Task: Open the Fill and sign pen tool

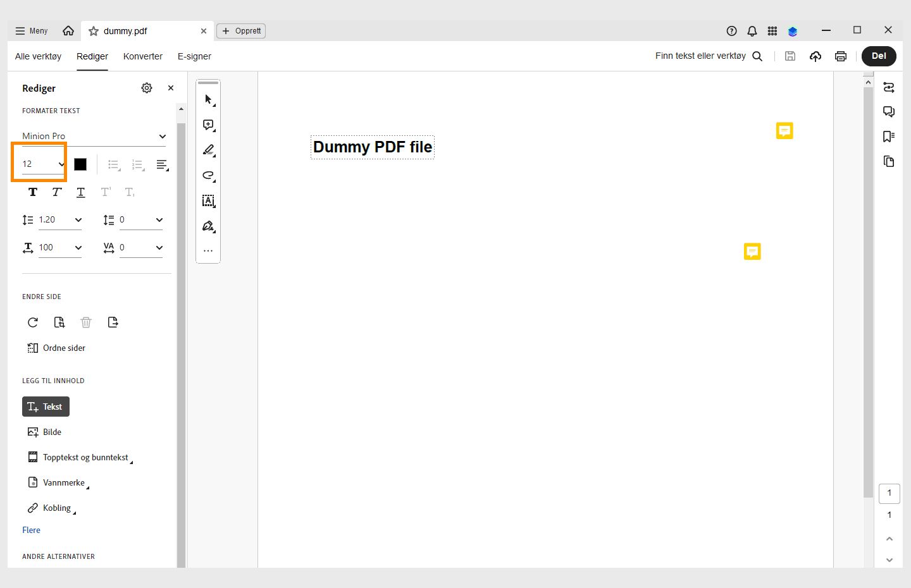Action: (208, 226)
